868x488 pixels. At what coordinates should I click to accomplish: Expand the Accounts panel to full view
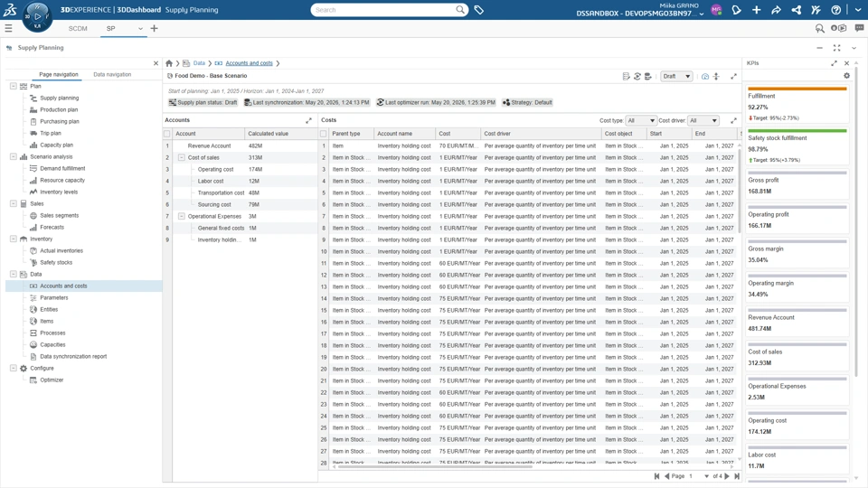[308, 120]
